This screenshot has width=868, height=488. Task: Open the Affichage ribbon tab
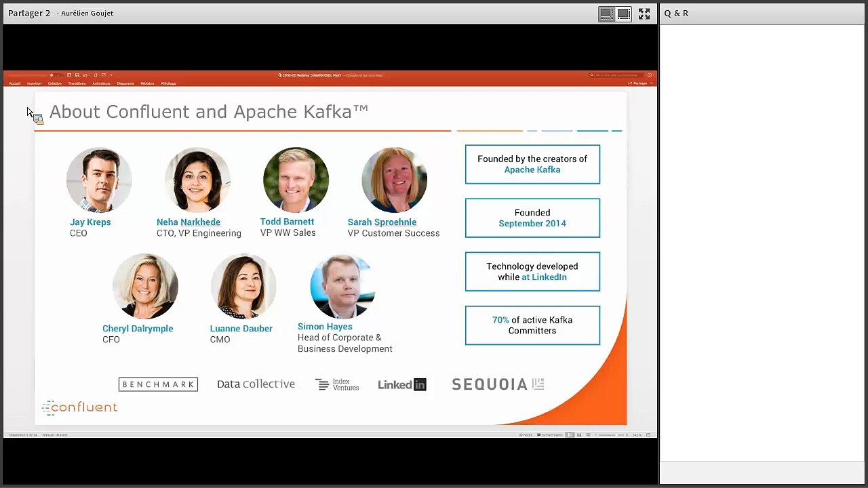tap(168, 83)
